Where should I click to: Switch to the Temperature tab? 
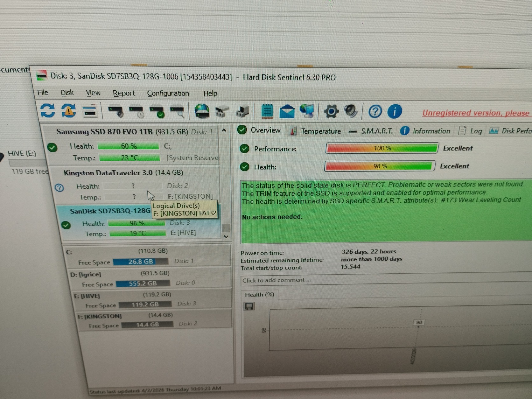click(x=315, y=131)
